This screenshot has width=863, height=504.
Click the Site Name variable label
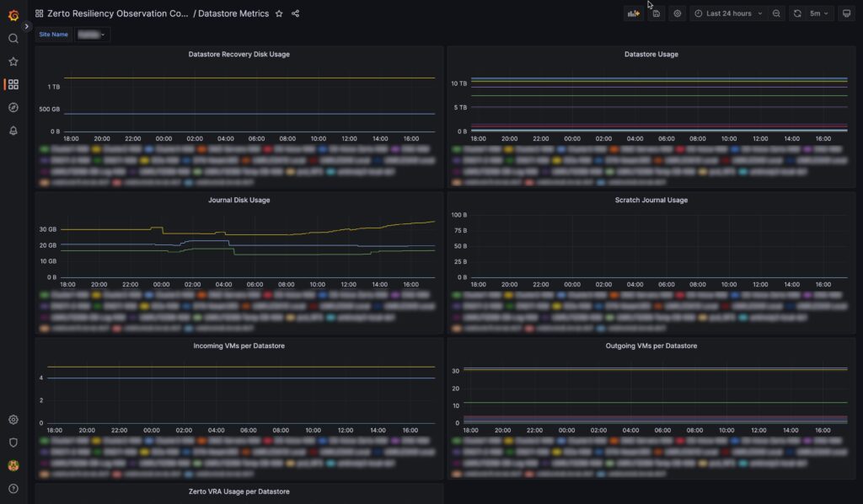[x=53, y=35]
